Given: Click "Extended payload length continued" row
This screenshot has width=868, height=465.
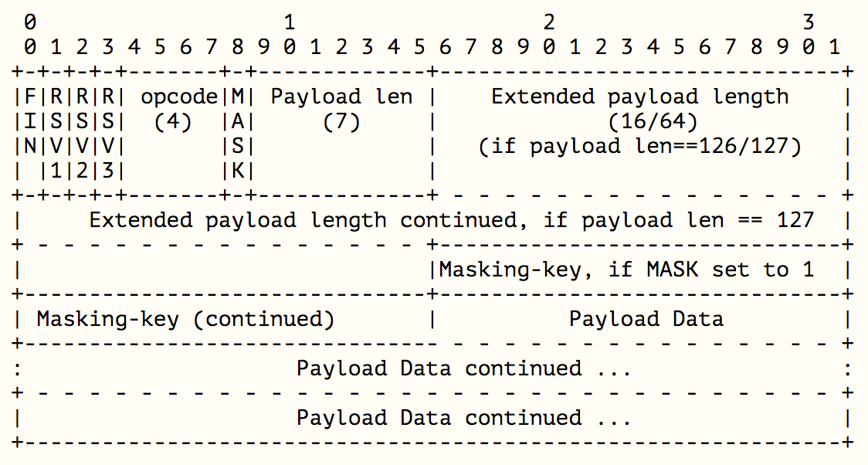Looking at the screenshot, I should 452,220.
